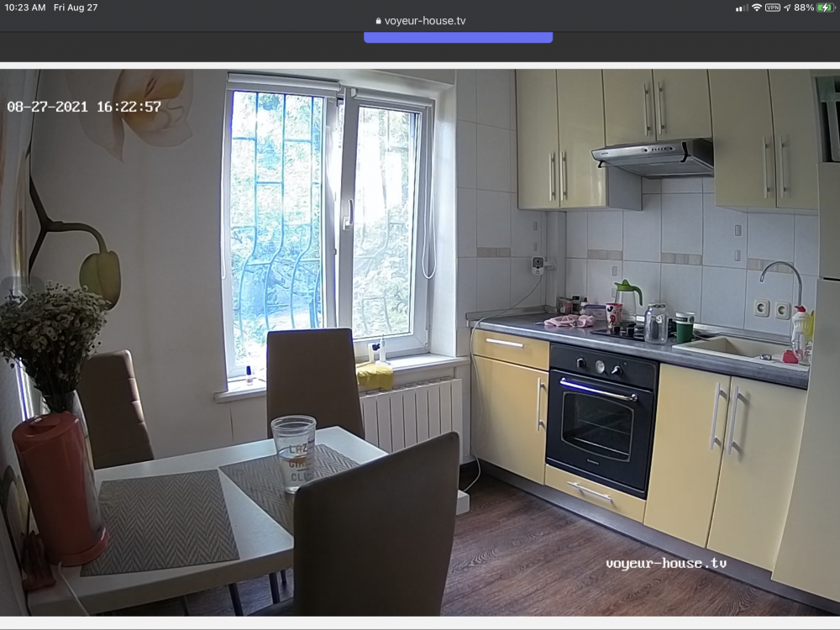
Task: Tap the 88% battery percentage
Action: click(804, 8)
